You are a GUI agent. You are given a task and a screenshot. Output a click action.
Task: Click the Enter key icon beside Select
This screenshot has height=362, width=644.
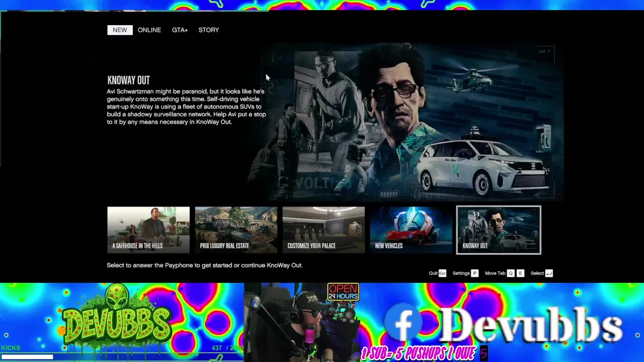point(549,273)
